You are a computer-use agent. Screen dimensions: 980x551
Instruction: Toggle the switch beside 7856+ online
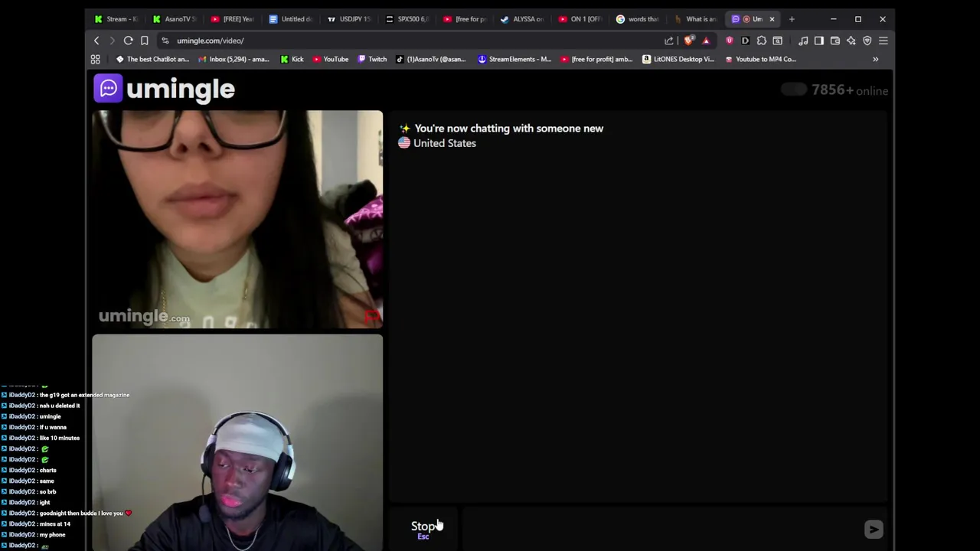click(x=794, y=90)
